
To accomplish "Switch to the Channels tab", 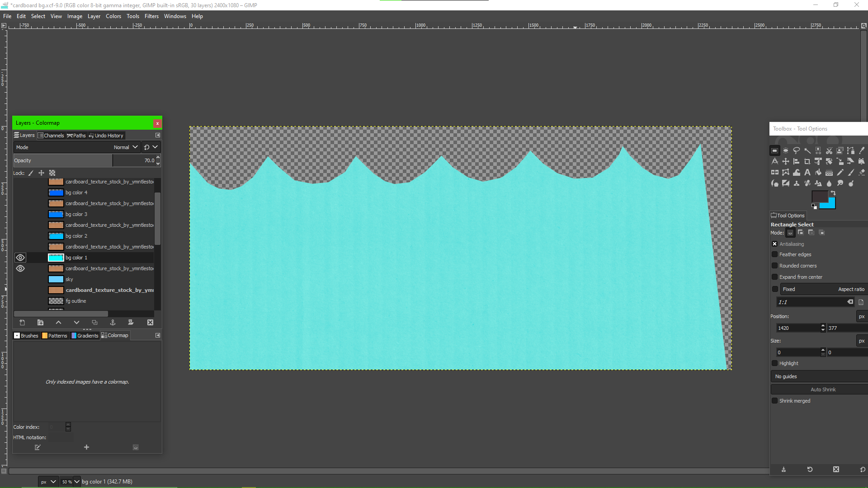I will tap(51, 136).
